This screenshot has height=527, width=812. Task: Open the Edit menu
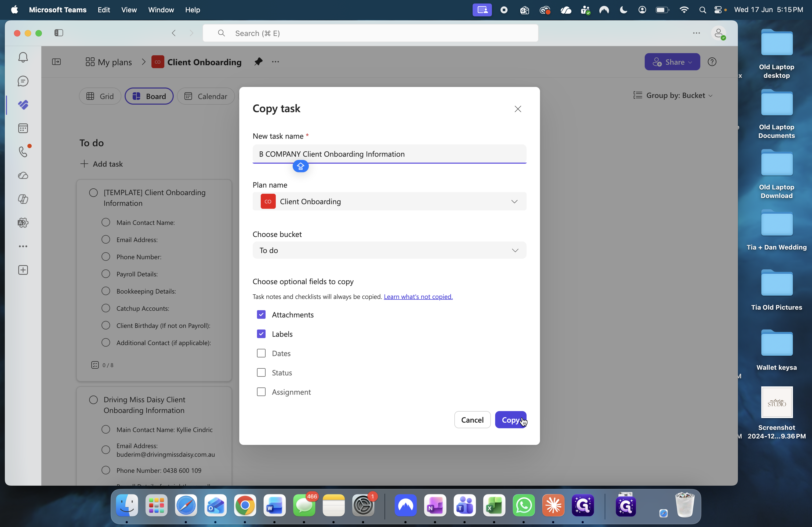click(x=104, y=10)
